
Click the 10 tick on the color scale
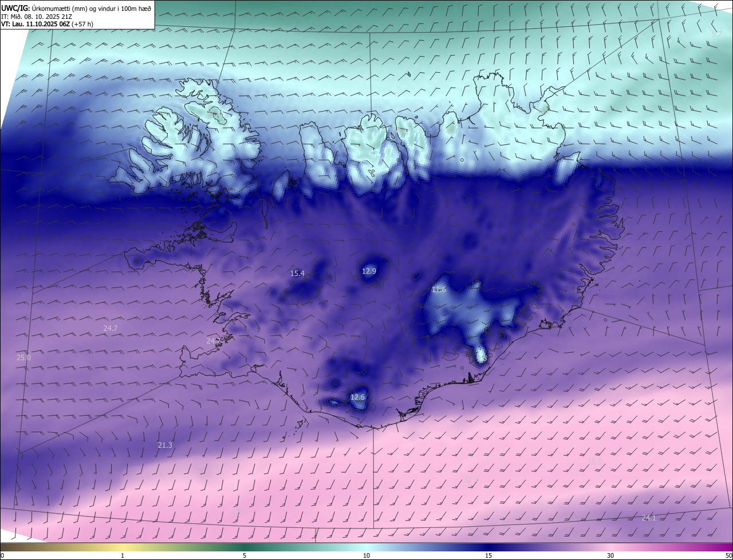click(366, 555)
